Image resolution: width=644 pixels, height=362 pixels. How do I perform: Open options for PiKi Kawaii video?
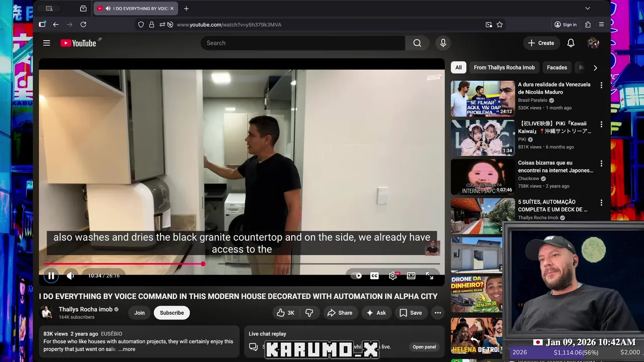click(x=601, y=125)
